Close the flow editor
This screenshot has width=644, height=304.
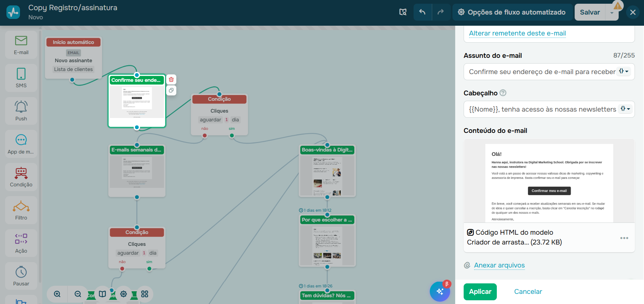[633, 13]
